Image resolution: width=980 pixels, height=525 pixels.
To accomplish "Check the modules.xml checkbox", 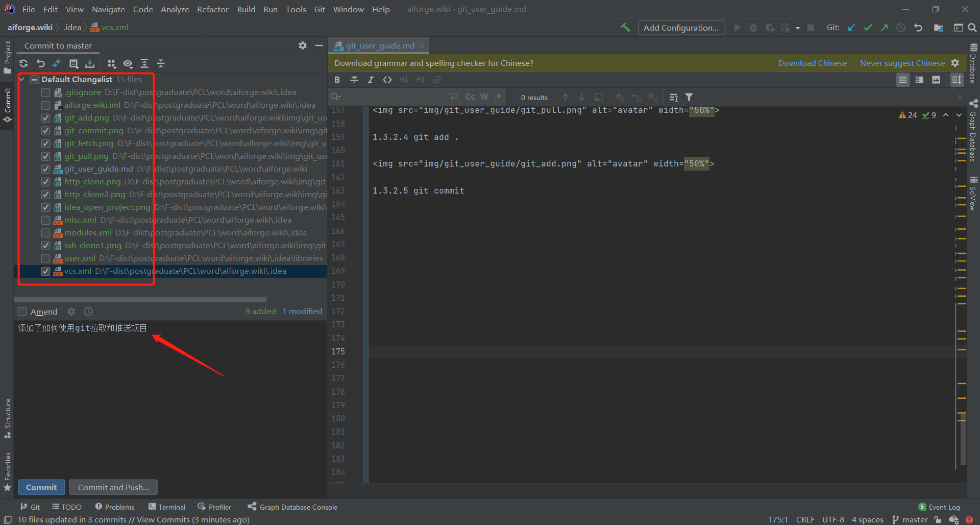I will pyautogui.click(x=45, y=233).
